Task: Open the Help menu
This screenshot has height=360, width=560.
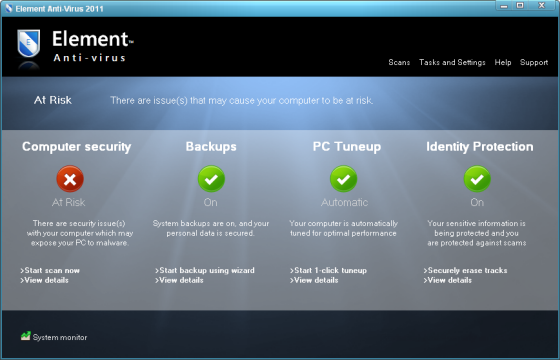Action: click(502, 62)
